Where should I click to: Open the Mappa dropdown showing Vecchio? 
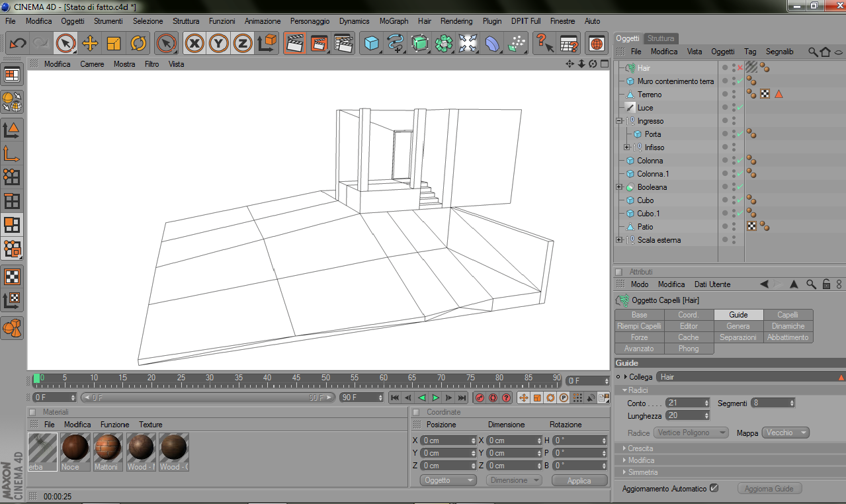[785, 433]
